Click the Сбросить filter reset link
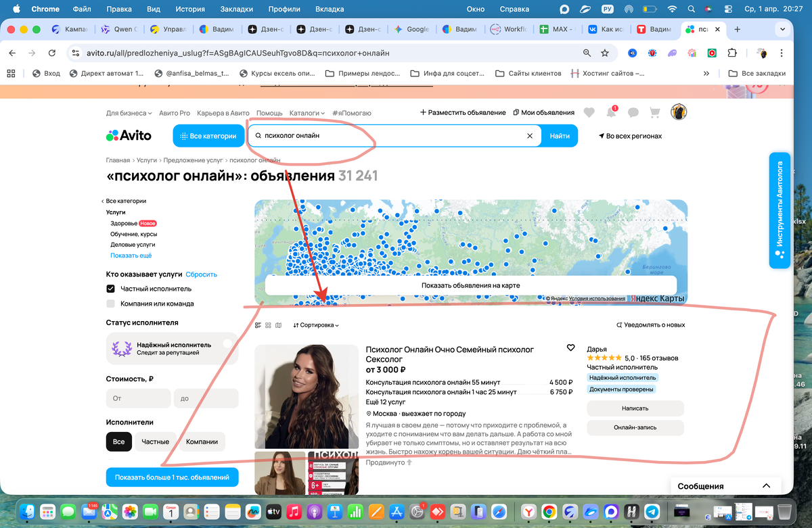Image resolution: width=812 pixels, height=528 pixels. (x=202, y=274)
